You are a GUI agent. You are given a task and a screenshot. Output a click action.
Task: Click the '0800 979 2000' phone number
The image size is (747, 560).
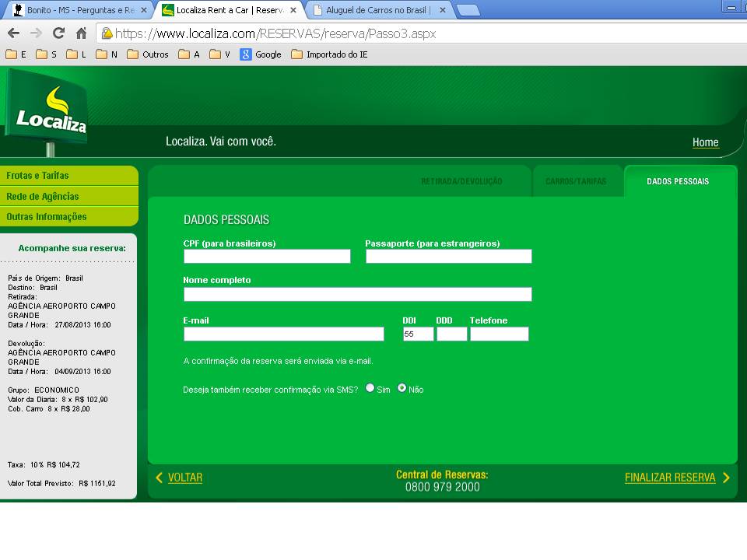point(443,487)
